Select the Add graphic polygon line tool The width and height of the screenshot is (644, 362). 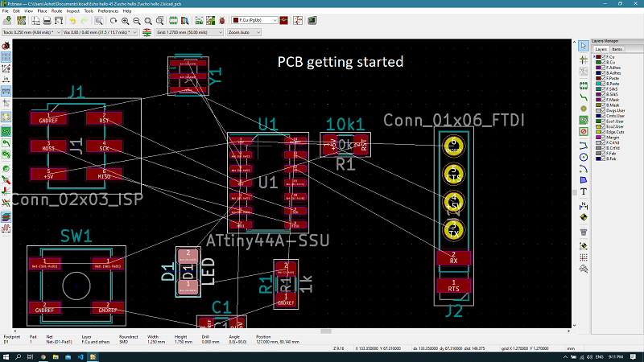pyautogui.click(x=583, y=146)
